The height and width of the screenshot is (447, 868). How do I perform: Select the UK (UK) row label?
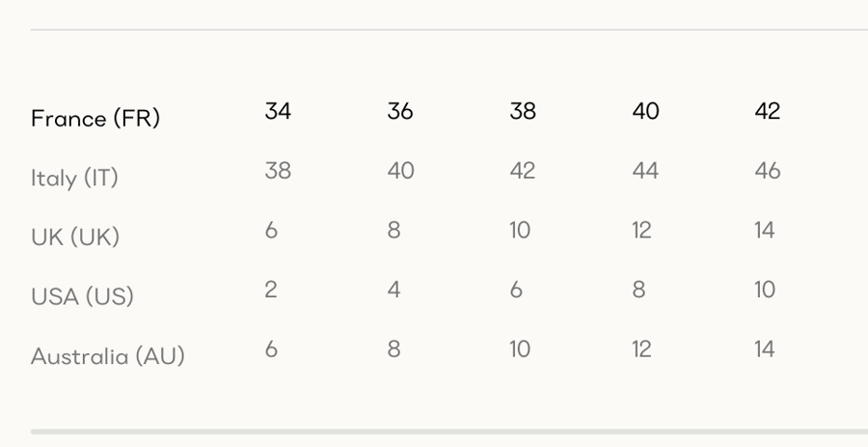tap(75, 237)
